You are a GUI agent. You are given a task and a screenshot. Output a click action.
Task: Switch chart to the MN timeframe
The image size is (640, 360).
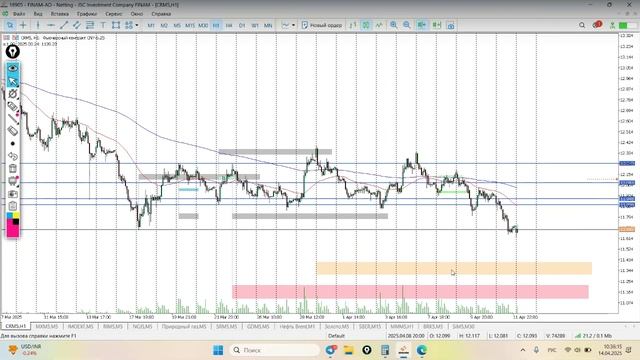268,25
